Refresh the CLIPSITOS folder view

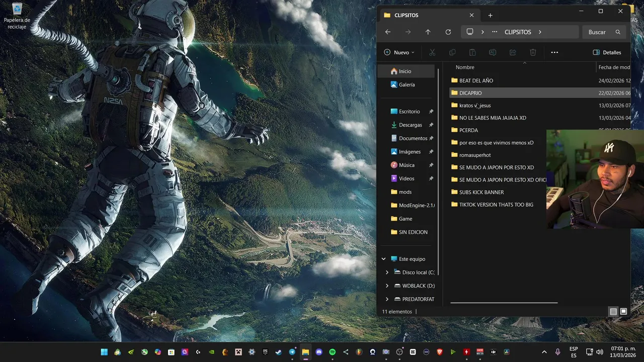tap(448, 32)
